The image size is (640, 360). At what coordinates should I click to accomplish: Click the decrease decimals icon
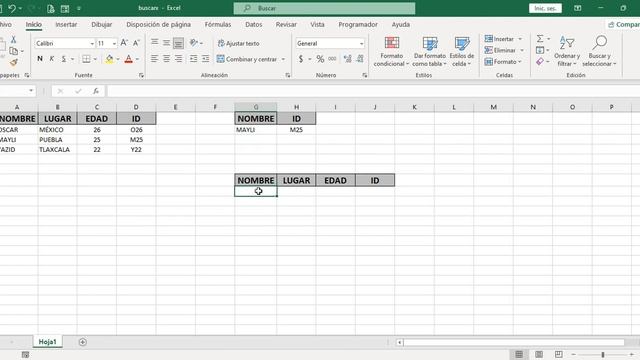coord(360,59)
